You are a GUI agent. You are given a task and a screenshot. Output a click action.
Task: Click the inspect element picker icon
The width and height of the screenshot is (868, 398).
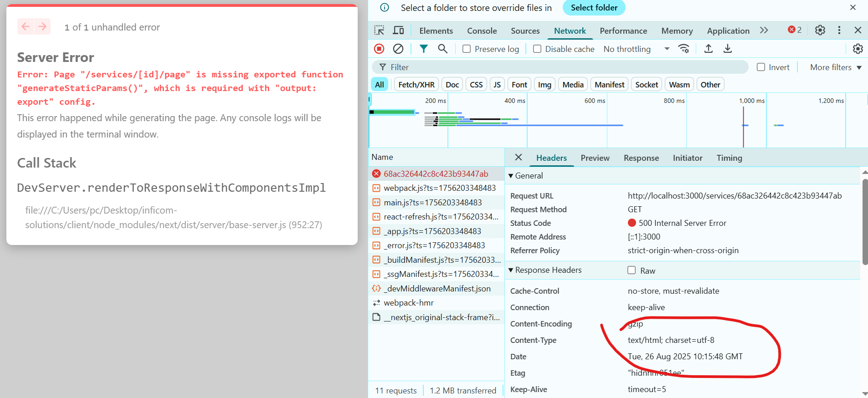[x=379, y=31]
